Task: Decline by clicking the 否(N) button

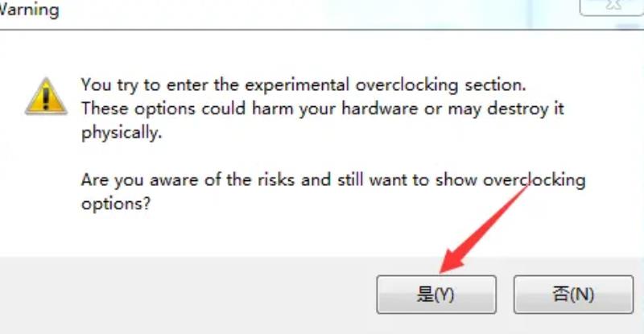Action: tap(573, 294)
